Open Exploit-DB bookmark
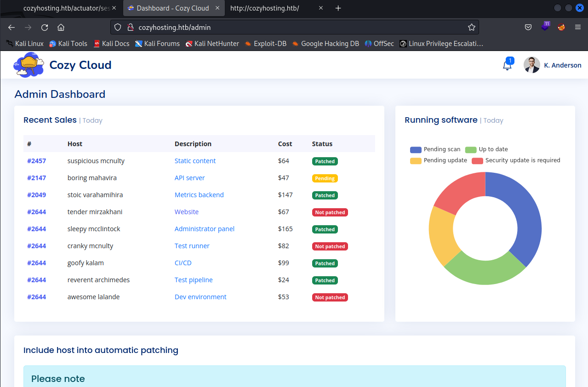Screen dimensions: 588x387 tap(266, 44)
